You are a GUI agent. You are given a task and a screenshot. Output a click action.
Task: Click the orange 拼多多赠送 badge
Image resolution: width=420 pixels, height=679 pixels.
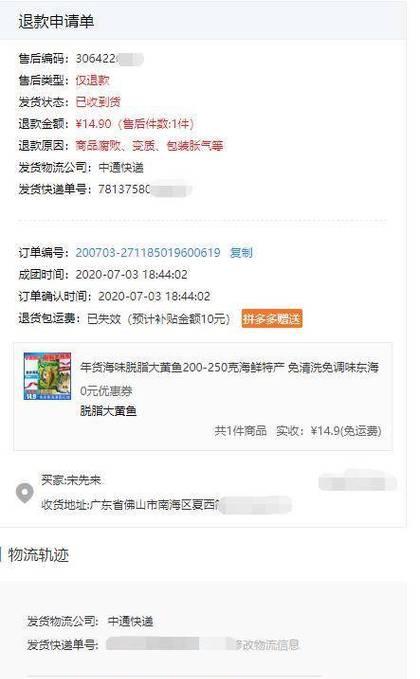(272, 319)
